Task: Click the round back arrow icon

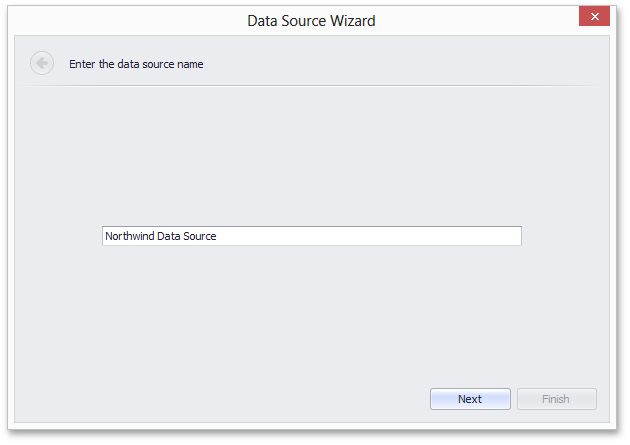Action: point(42,63)
